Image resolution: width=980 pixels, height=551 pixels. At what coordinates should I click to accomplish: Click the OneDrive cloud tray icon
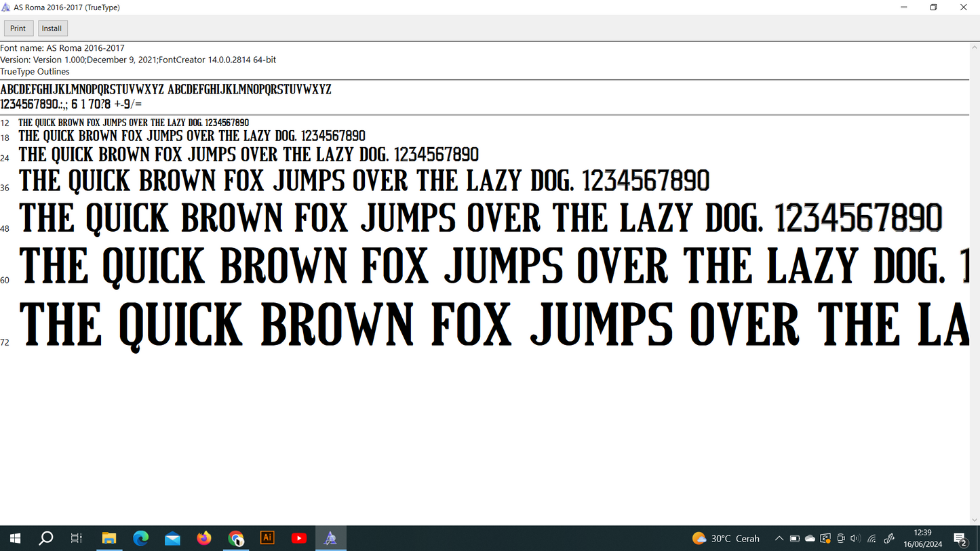[x=810, y=539]
